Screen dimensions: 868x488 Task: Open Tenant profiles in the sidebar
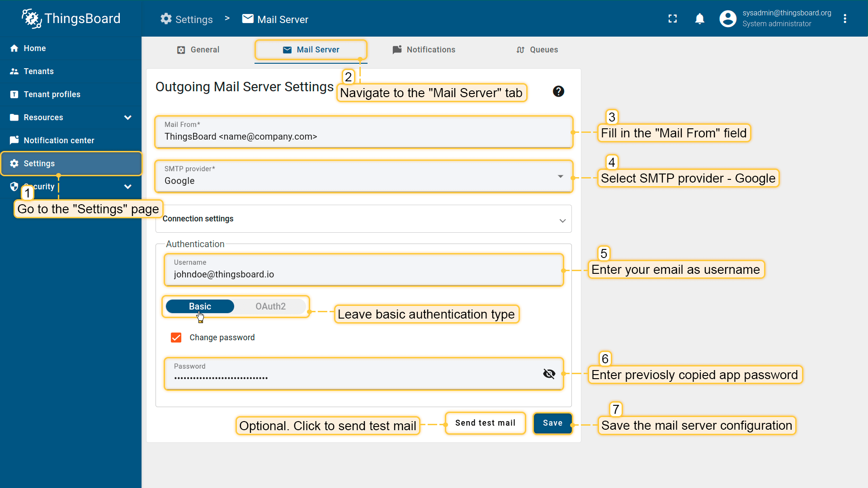[x=52, y=94]
